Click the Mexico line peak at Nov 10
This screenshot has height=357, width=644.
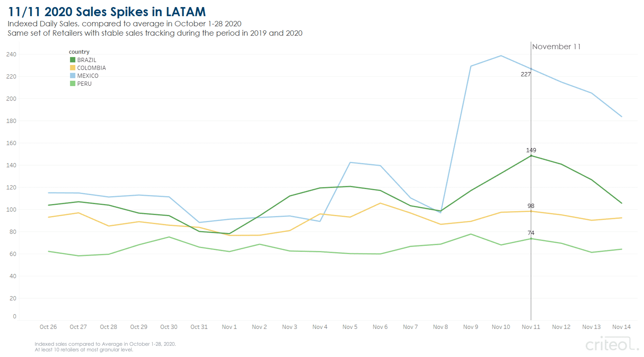[501, 56]
